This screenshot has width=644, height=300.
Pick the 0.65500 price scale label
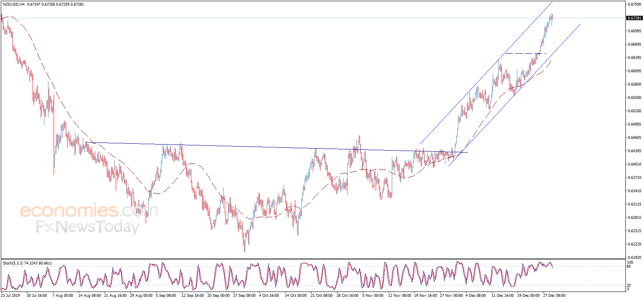pos(635,98)
